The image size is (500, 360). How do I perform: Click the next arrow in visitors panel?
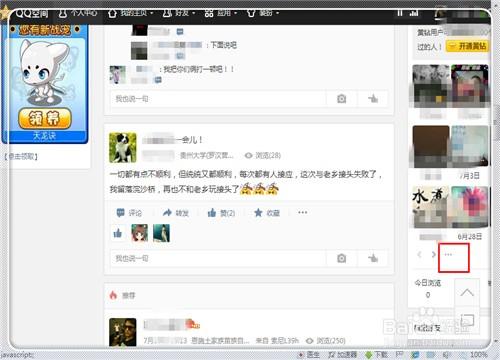pyautogui.click(x=433, y=254)
